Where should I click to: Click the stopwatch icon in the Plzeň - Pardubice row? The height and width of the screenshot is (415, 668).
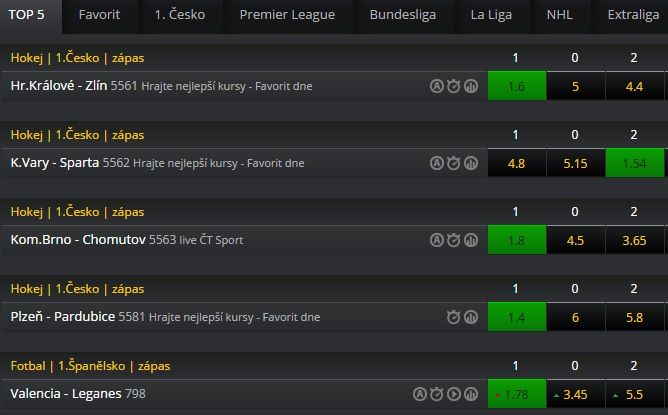(453, 317)
